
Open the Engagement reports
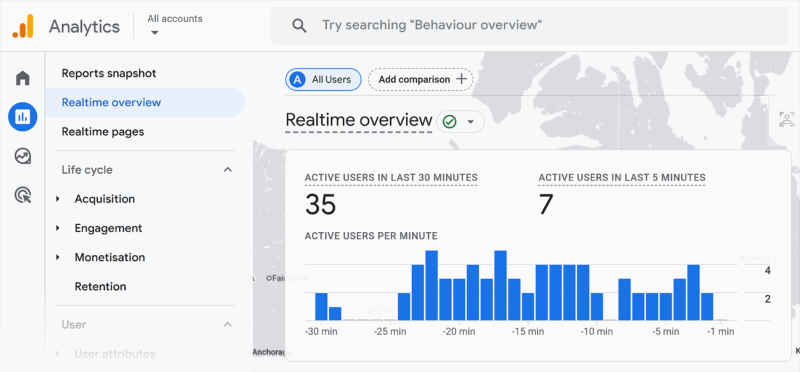pos(108,228)
